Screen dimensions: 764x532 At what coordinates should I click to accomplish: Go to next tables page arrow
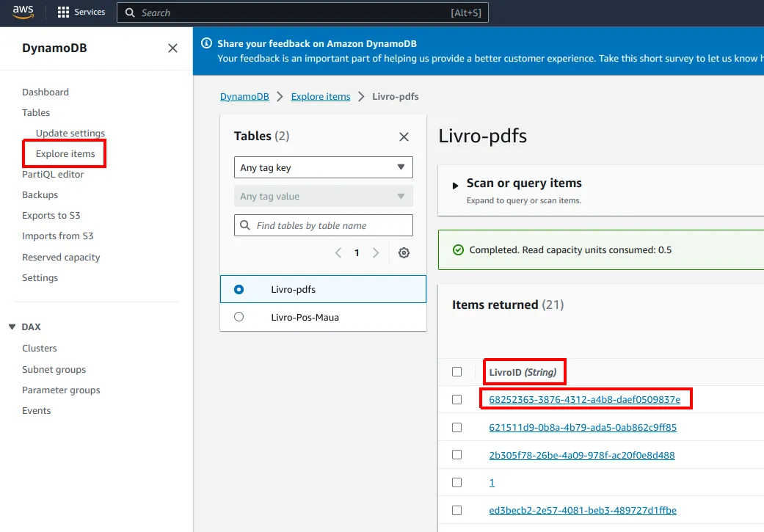pos(376,253)
